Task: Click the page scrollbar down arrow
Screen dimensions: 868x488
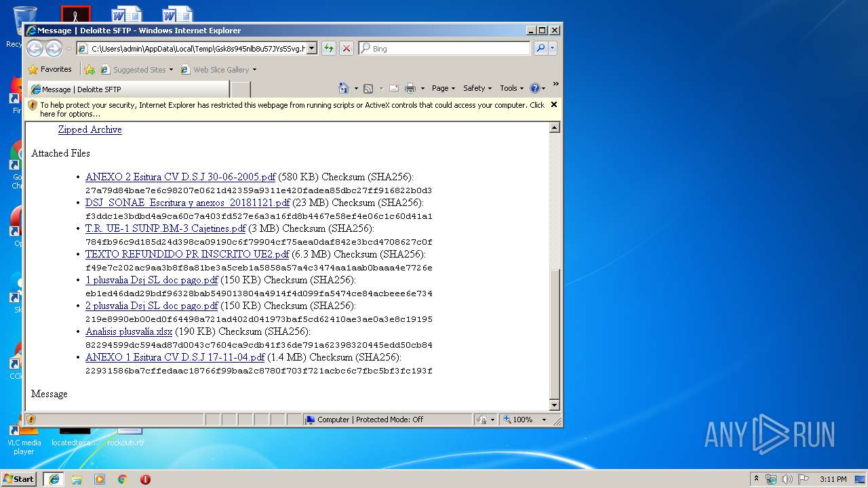Action: 554,405
